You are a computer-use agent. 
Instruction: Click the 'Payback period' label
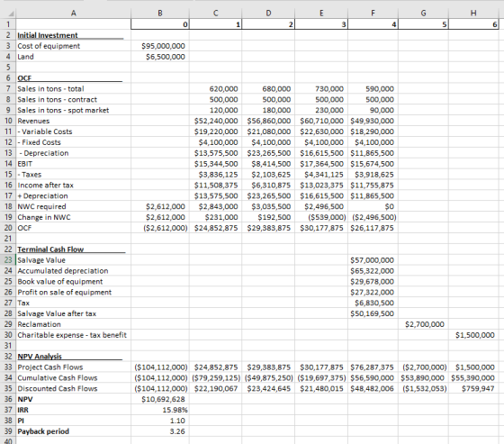(x=43, y=431)
